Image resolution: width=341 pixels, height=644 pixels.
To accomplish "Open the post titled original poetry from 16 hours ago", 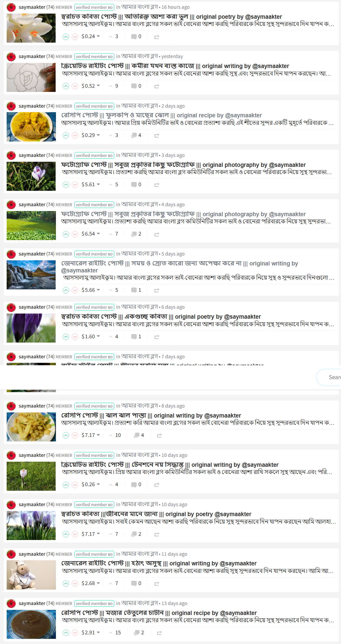I will tap(171, 17).
